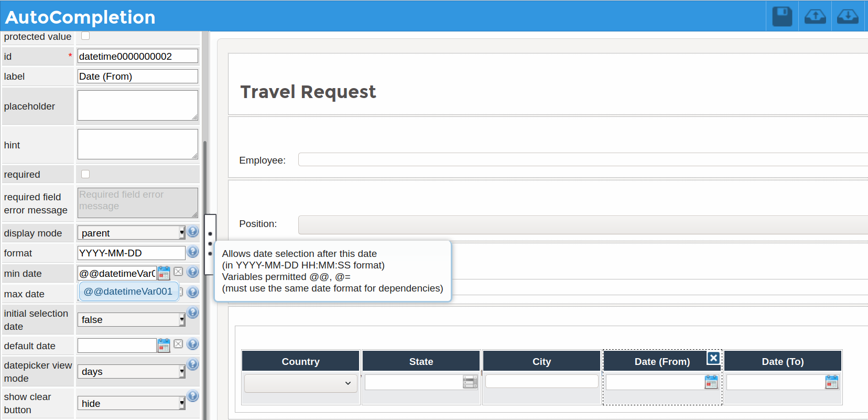
Task: Show help for the format property
Action: click(193, 252)
